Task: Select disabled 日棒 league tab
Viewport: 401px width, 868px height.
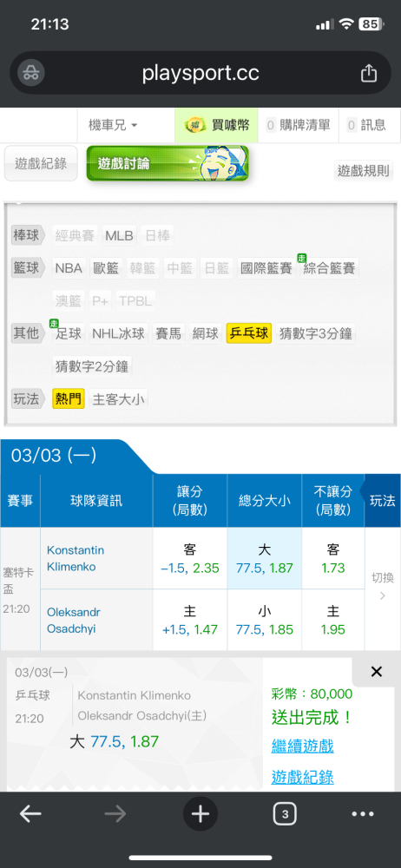Action: click(x=157, y=236)
